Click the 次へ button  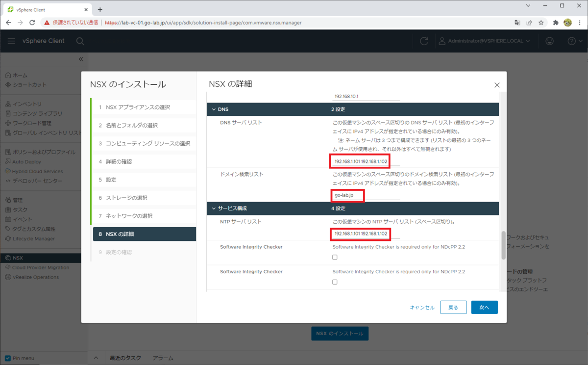(x=485, y=307)
